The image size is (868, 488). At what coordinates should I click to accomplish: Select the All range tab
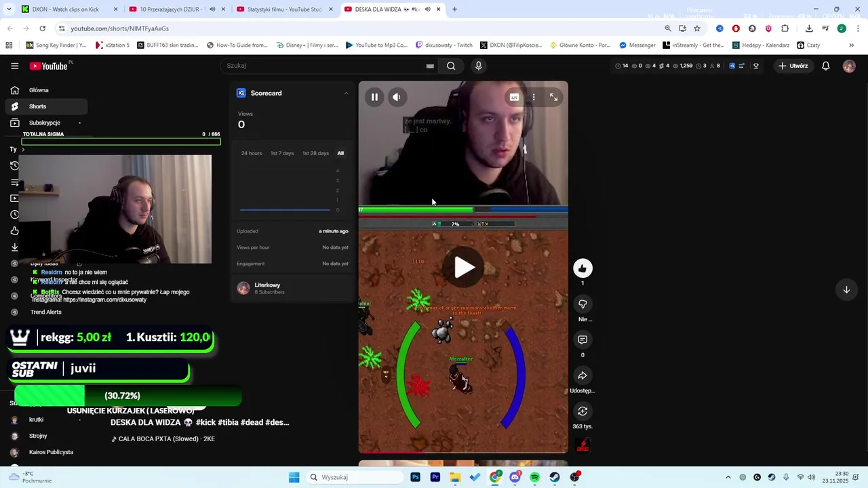point(340,153)
